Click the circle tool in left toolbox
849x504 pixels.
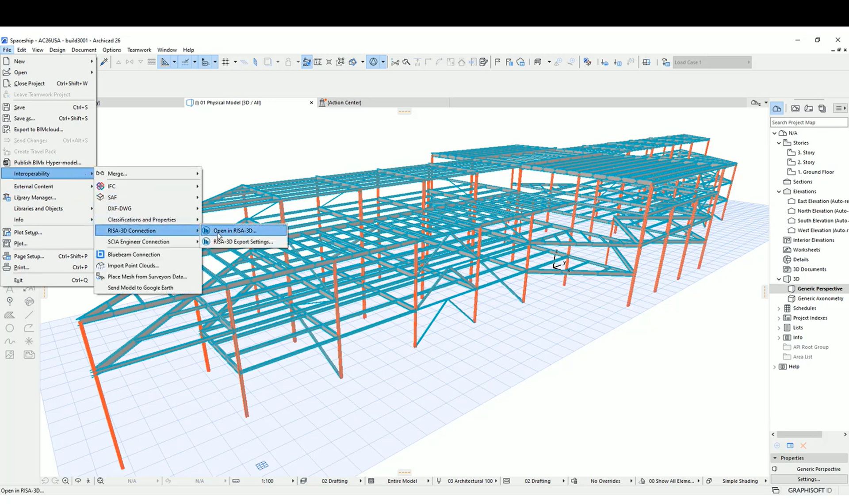10,328
